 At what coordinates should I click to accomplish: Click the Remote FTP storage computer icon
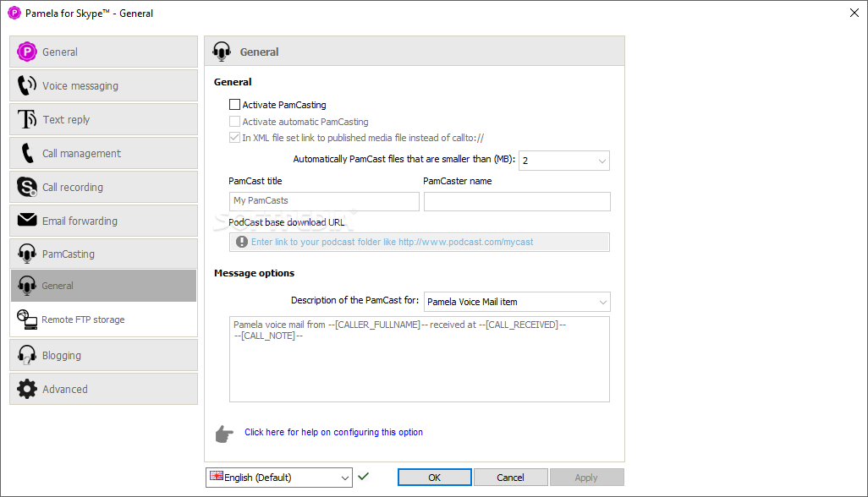26,319
